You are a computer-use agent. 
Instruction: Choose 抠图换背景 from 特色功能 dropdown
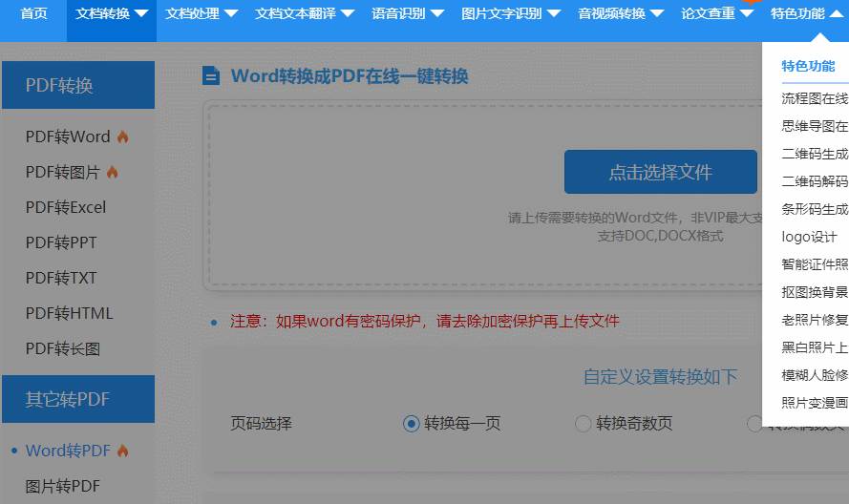[815, 292]
